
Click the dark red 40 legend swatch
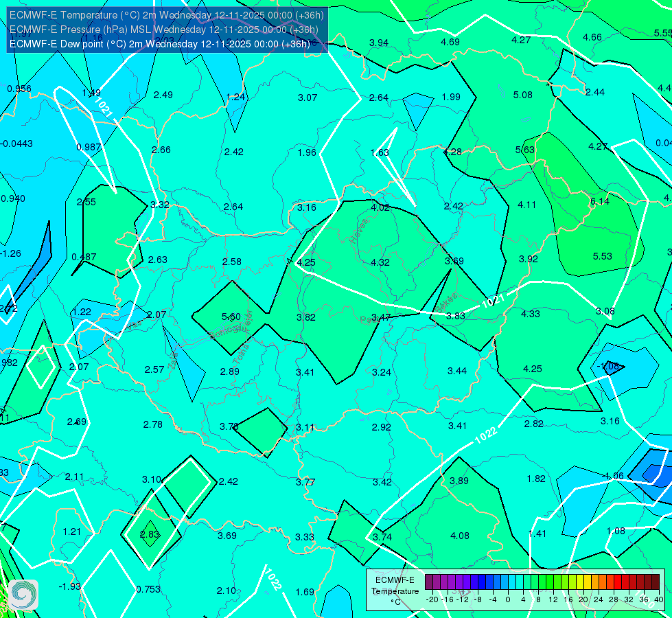tap(656, 582)
